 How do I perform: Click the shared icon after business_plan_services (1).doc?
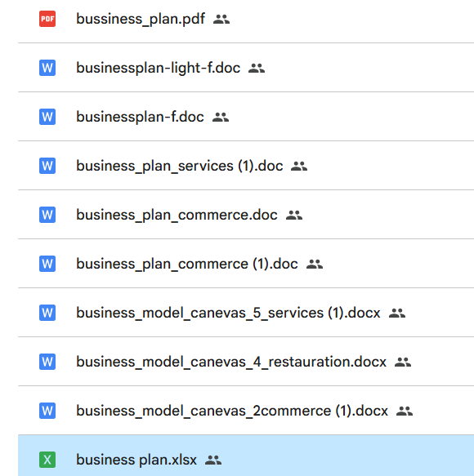[x=299, y=166]
